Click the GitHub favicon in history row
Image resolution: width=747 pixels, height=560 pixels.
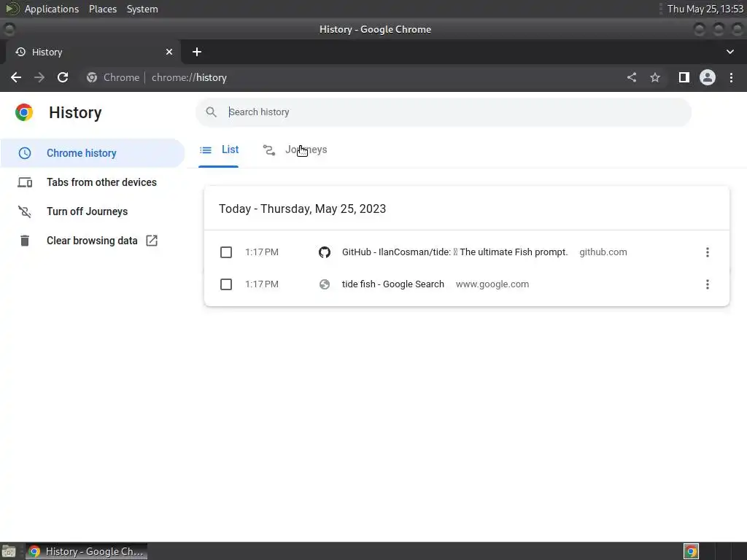coord(325,252)
